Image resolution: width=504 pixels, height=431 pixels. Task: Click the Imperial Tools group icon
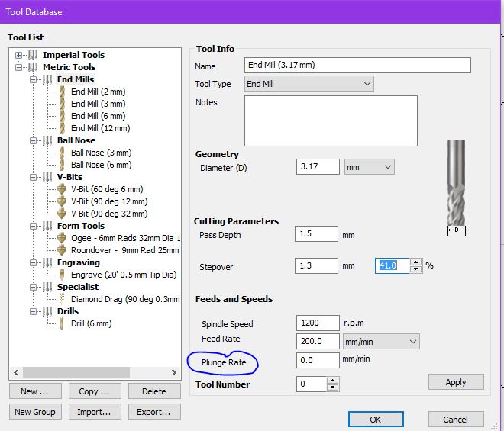pos(33,55)
